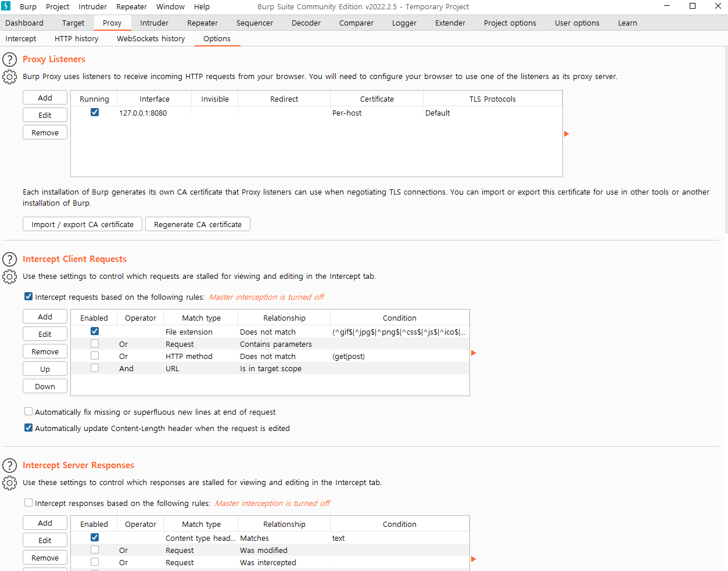The width and height of the screenshot is (728, 571).
Task: Switch to the Decoder tab
Action: click(306, 23)
